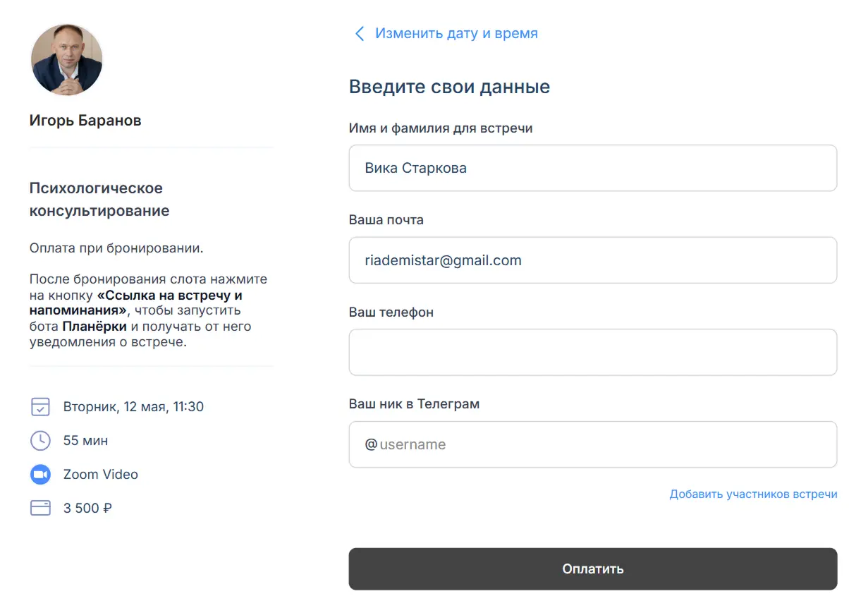Click the Игорь Баранов name text
This screenshot has width=868, height=608.
85,121
